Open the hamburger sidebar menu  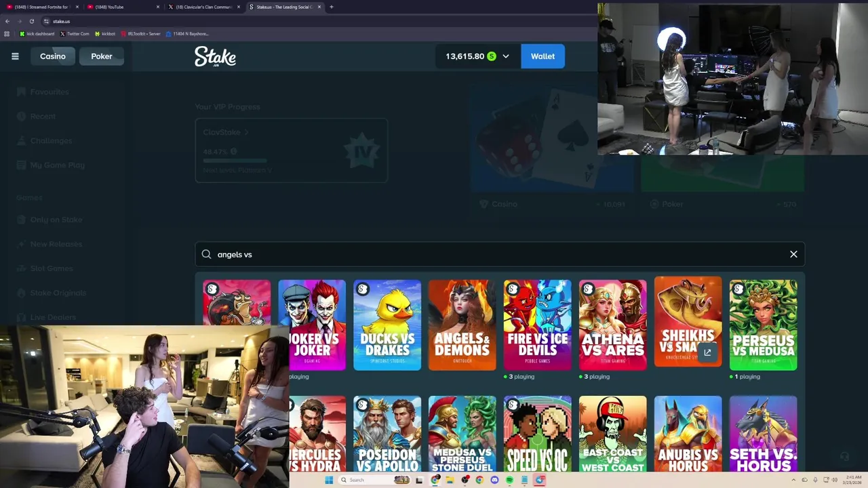(15, 56)
